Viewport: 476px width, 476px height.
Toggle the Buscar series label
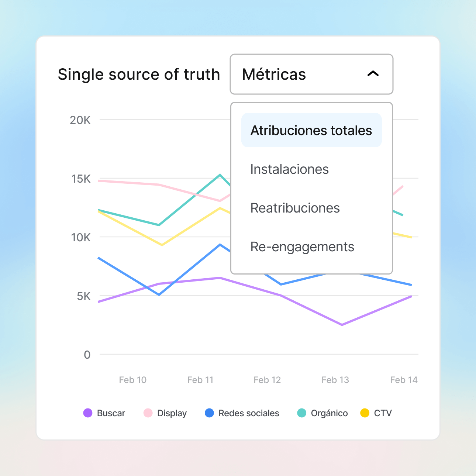tap(111, 413)
